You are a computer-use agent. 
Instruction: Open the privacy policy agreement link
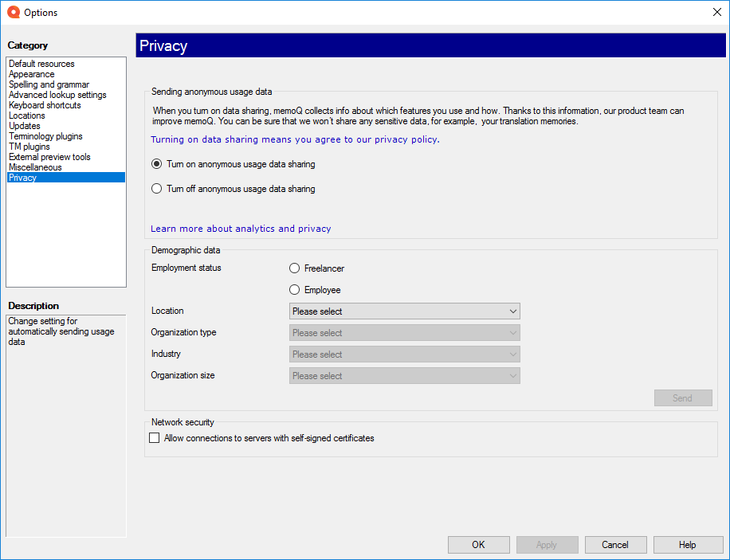coord(295,139)
